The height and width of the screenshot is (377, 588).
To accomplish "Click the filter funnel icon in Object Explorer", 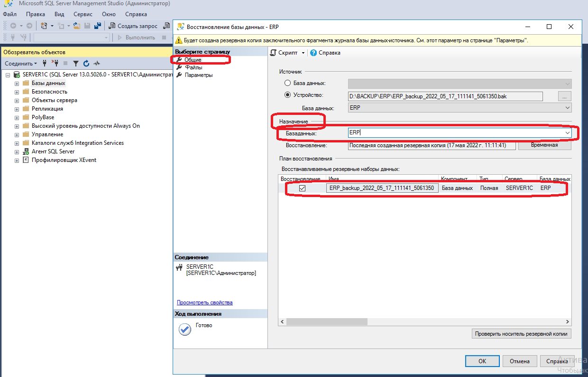I will tap(76, 63).
